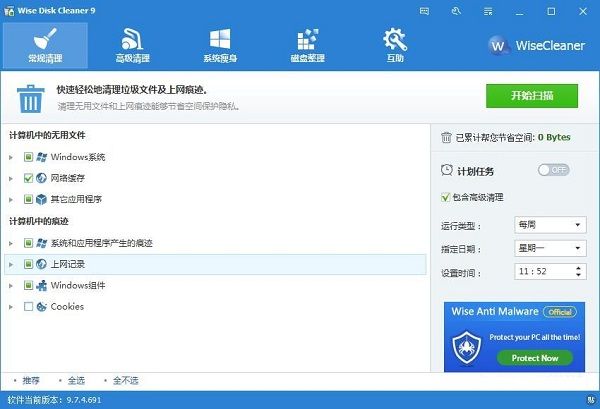
Task: Select the 上网记录 row label
Action: (68, 264)
